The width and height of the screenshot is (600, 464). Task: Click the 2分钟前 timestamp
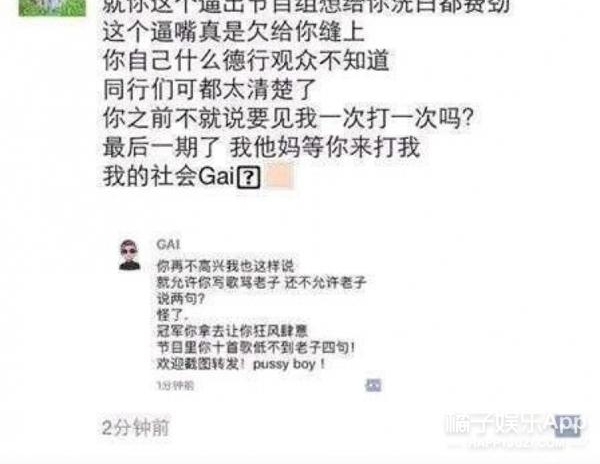click(135, 428)
